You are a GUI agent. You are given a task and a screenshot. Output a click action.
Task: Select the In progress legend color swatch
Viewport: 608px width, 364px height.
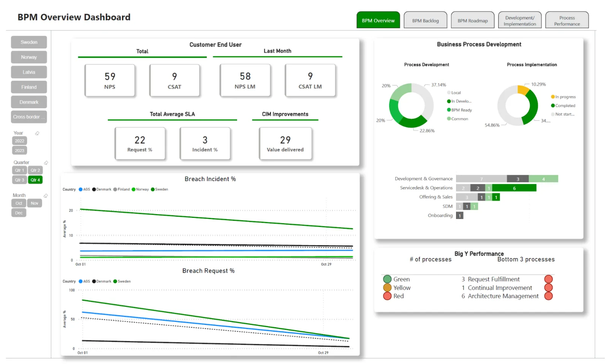553,97
